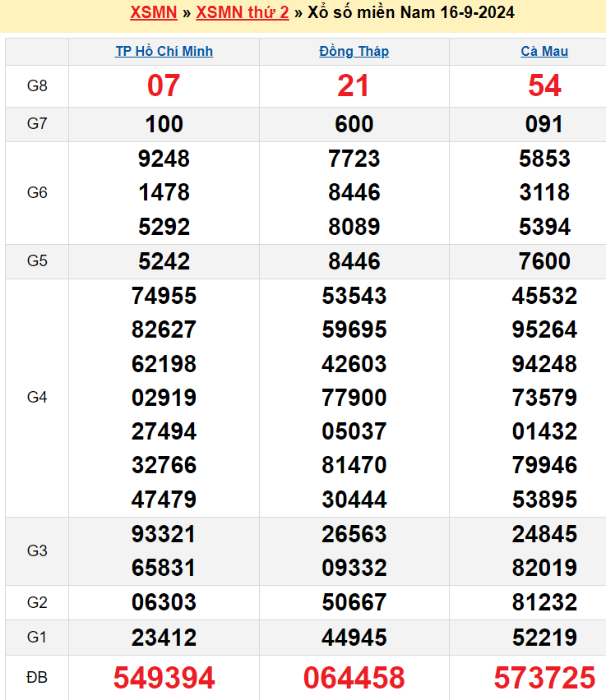Open TP Hồ Chí Minh results link
The height and width of the screenshot is (700, 606).
[x=164, y=51]
